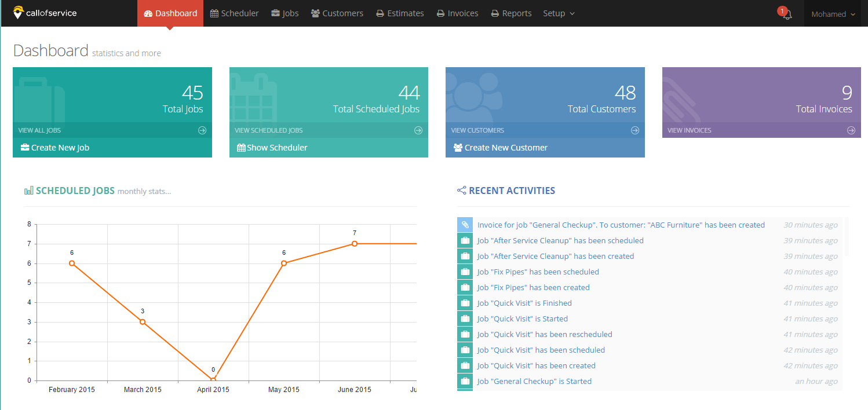The height and width of the screenshot is (410, 868).
Task: Click the Recent Activities scrollbar
Action: pyautogui.click(x=846, y=237)
